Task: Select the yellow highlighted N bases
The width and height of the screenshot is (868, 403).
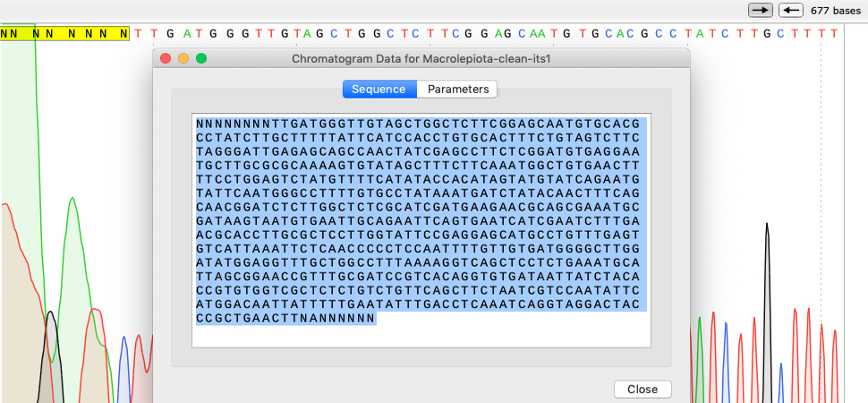Action: coord(64,33)
